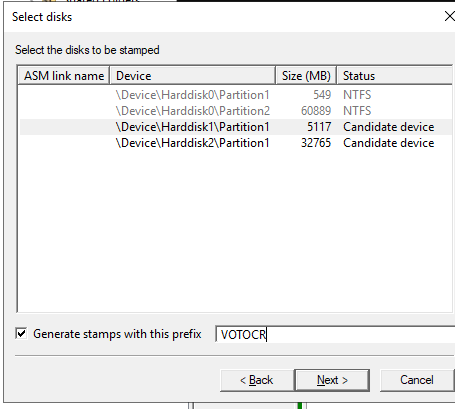Sort by Device column header

coord(192,76)
